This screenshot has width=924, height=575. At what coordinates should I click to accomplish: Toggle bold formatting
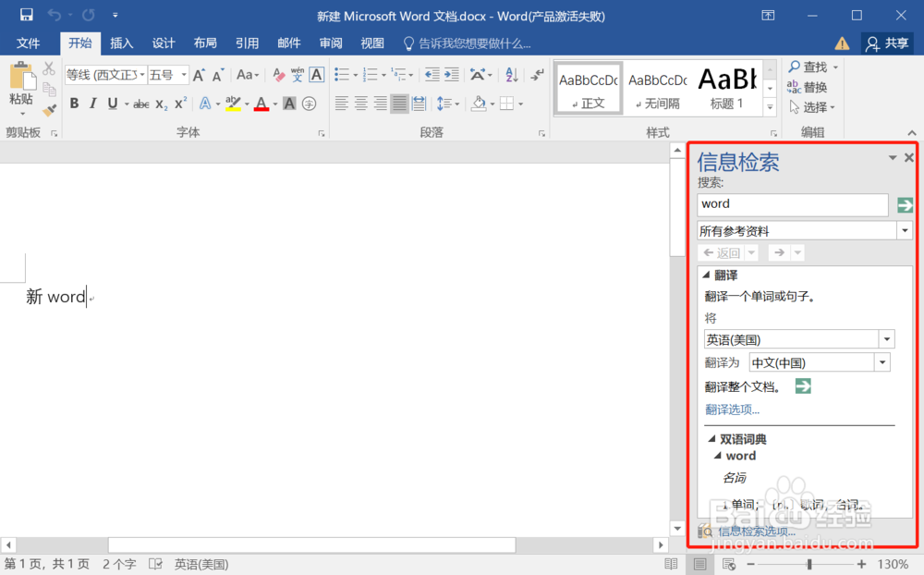[74, 104]
